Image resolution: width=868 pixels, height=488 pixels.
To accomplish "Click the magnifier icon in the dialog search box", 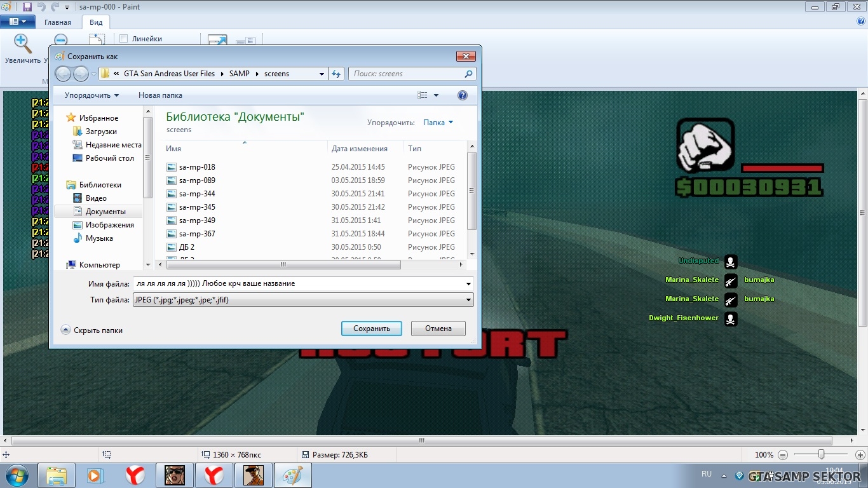I will [x=469, y=74].
